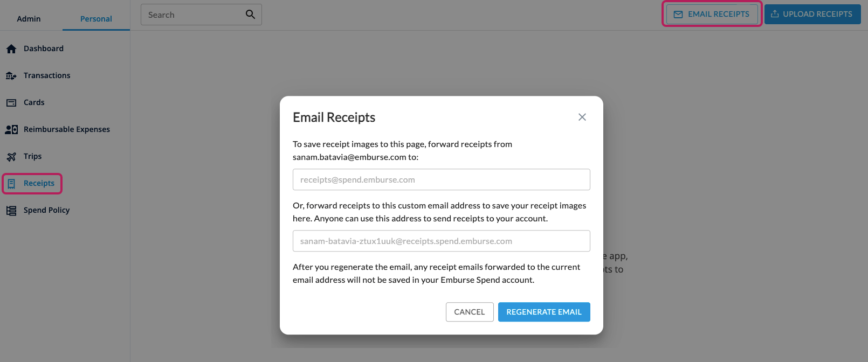Screen dimensions: 868x362
Task: Click the search magnifier icon
Action: click(250, 15)
